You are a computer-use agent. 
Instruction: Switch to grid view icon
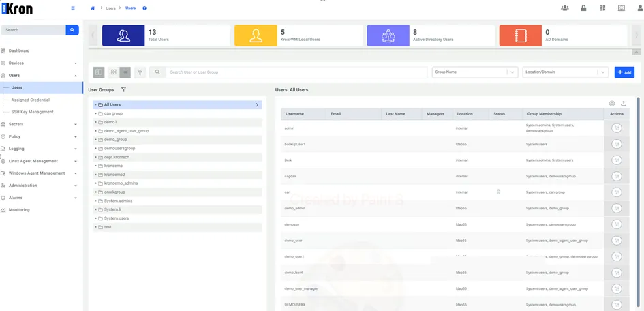click(114, 72)
